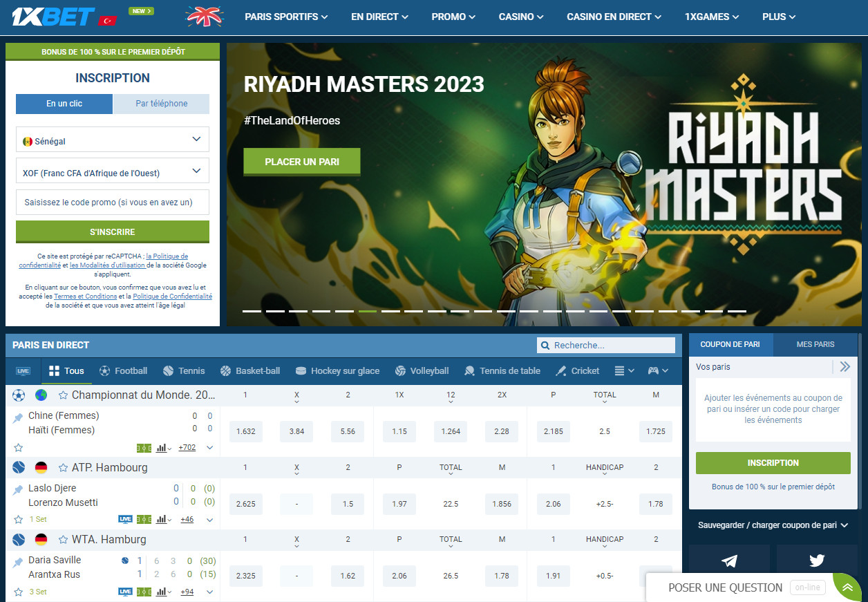
Task: Collapse bet slip with double-arrow icon
Action: pos(845,367)
